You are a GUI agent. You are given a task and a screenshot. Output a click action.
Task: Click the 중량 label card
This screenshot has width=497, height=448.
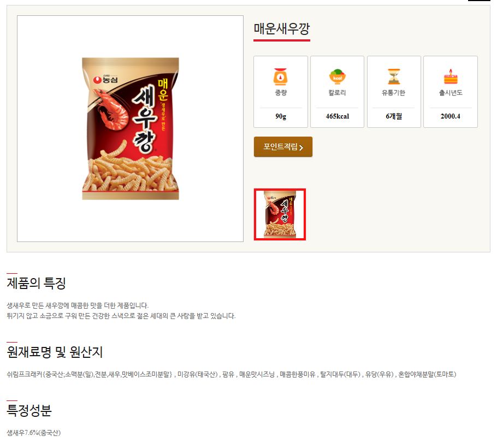(x=281, y=92)
